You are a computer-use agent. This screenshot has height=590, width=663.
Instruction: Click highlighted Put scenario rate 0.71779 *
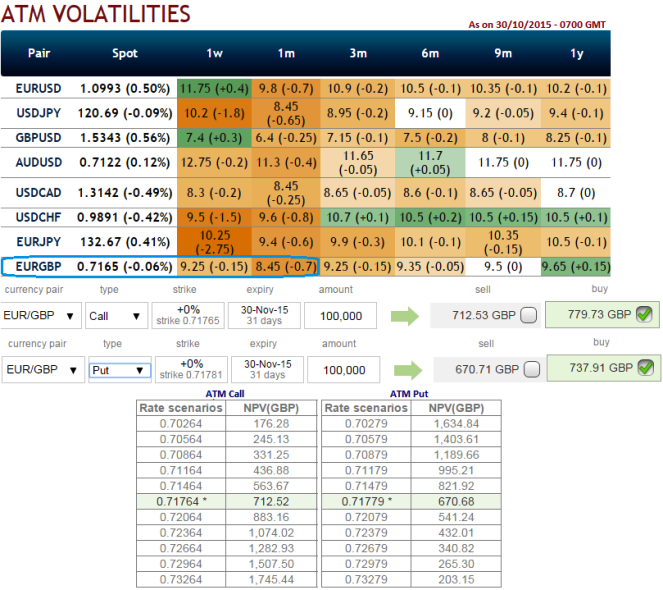367,502
